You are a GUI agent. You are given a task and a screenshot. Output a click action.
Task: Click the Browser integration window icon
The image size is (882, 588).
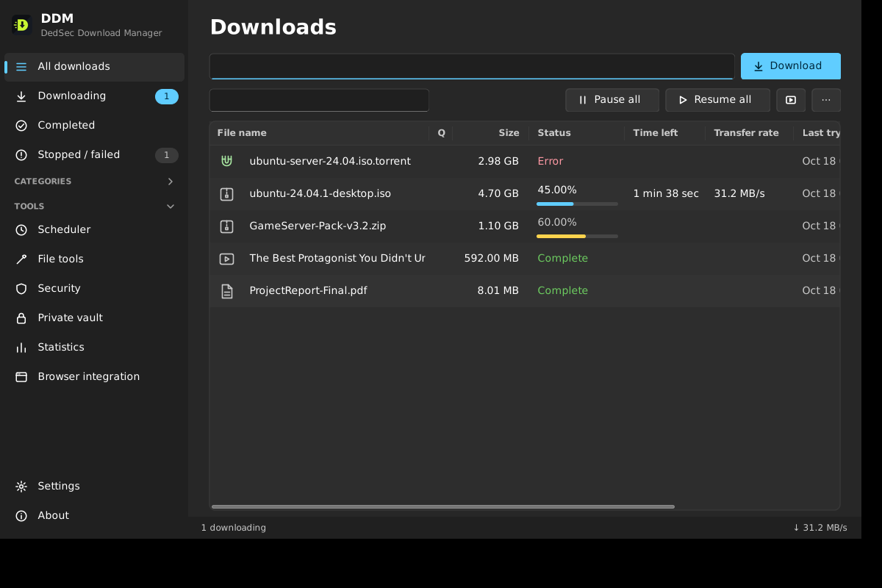point(21,377)
